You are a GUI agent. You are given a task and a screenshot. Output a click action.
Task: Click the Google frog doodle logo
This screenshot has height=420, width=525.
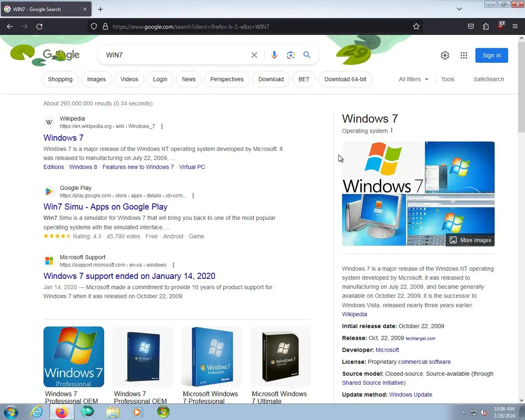click(x=61, y=55)
